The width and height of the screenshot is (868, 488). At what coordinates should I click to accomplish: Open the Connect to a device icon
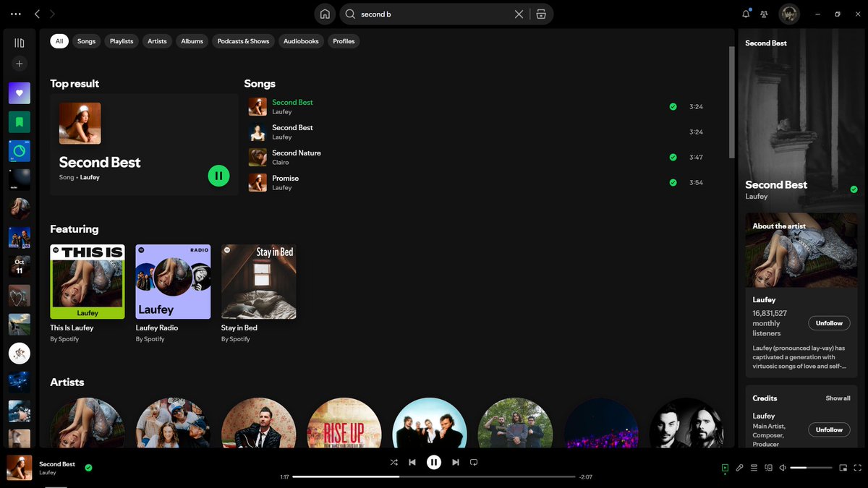coord(768,468)
